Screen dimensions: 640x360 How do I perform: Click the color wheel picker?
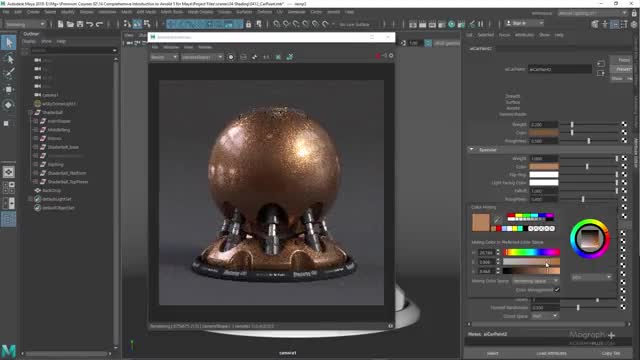click(590, 239)
